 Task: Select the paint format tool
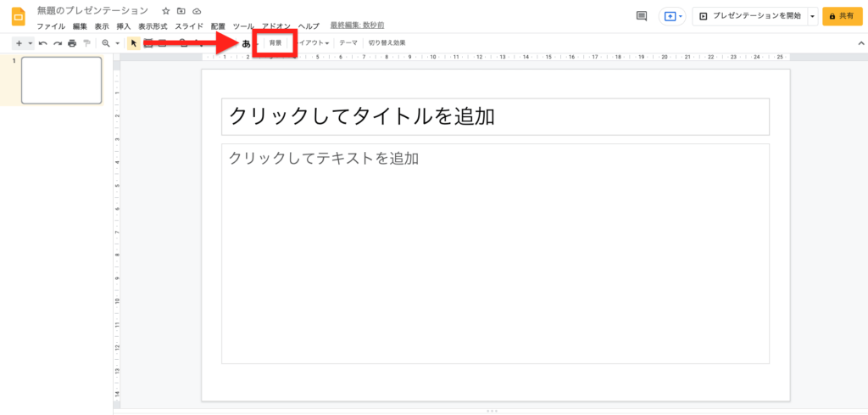pos(86,43)
